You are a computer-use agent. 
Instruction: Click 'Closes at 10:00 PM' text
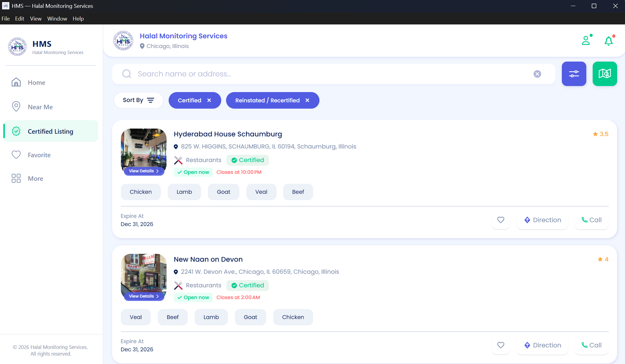pos(239,172)
